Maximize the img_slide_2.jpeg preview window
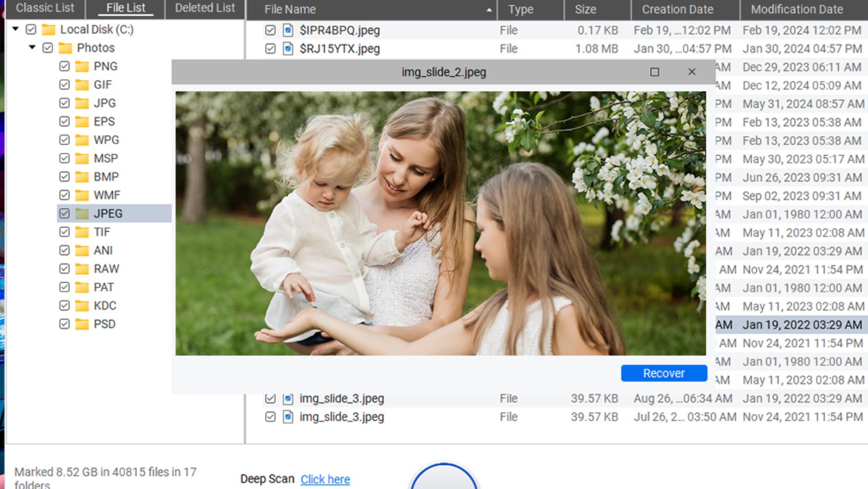868x489 pixels. point(655,72)
